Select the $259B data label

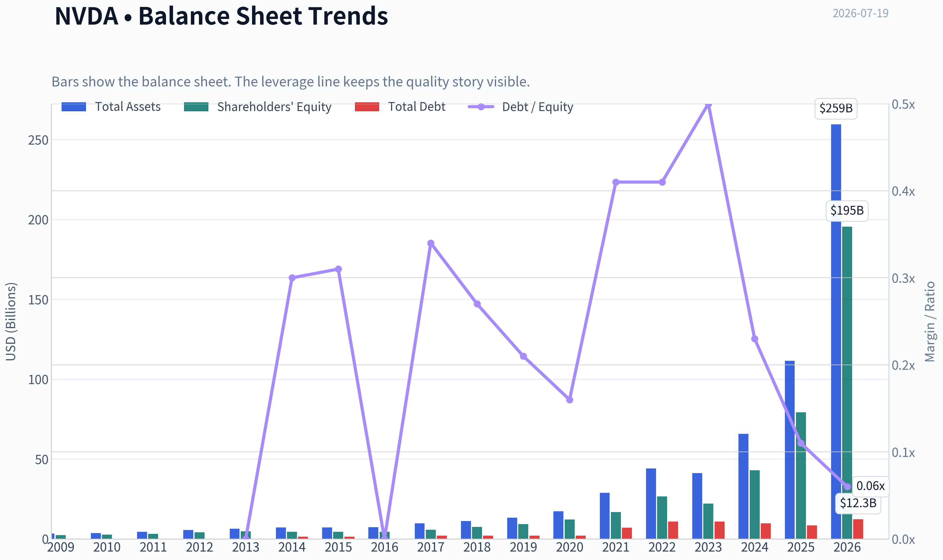point(836,109)
